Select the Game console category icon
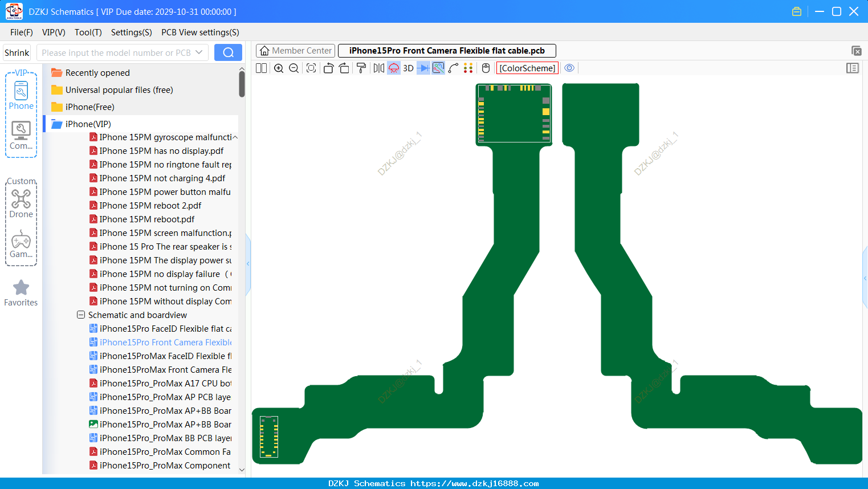This screenshot has height=489, width=868. [x=21, y=244]
